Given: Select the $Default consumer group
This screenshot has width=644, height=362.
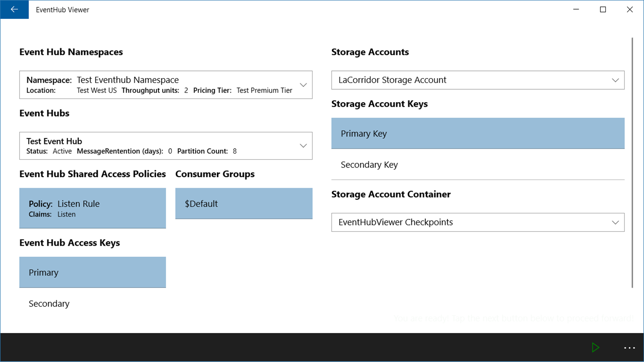Looking at the screenshot, I should pyautogui.click(x=244, y=203).
